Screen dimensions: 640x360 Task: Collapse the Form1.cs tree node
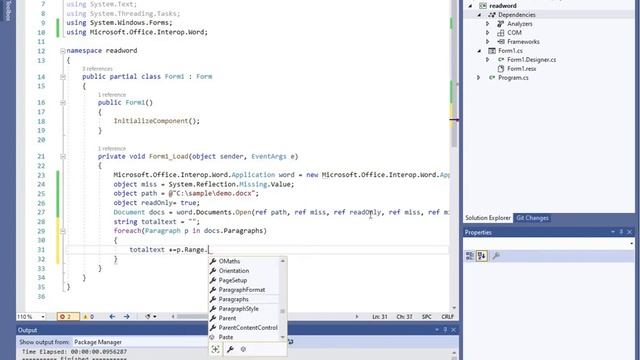(479, 51)
